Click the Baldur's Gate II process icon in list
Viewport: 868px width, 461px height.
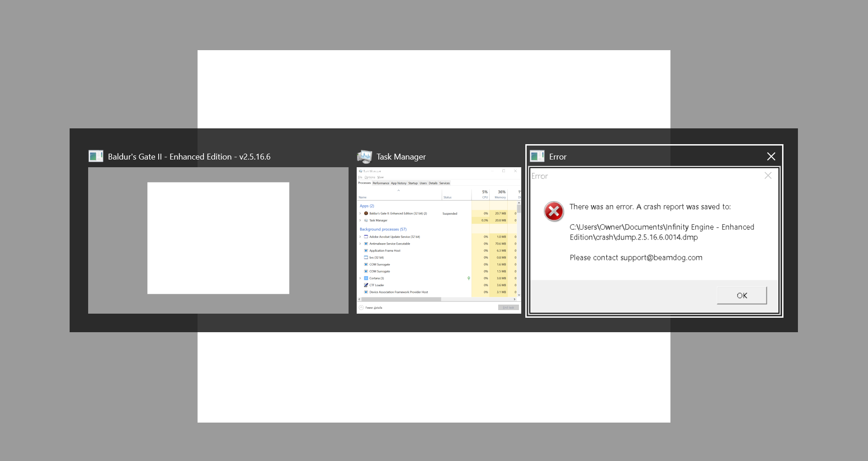pos(366,213)
